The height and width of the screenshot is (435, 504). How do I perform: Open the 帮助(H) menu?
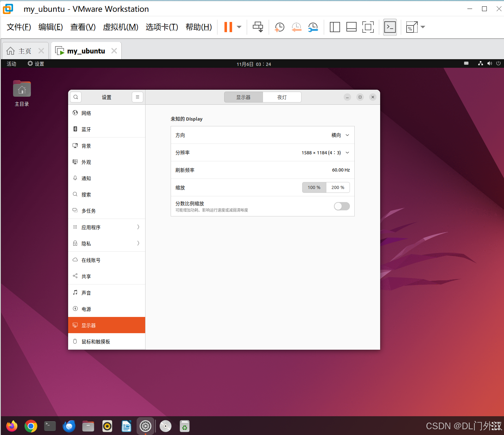tap(199, 27)
